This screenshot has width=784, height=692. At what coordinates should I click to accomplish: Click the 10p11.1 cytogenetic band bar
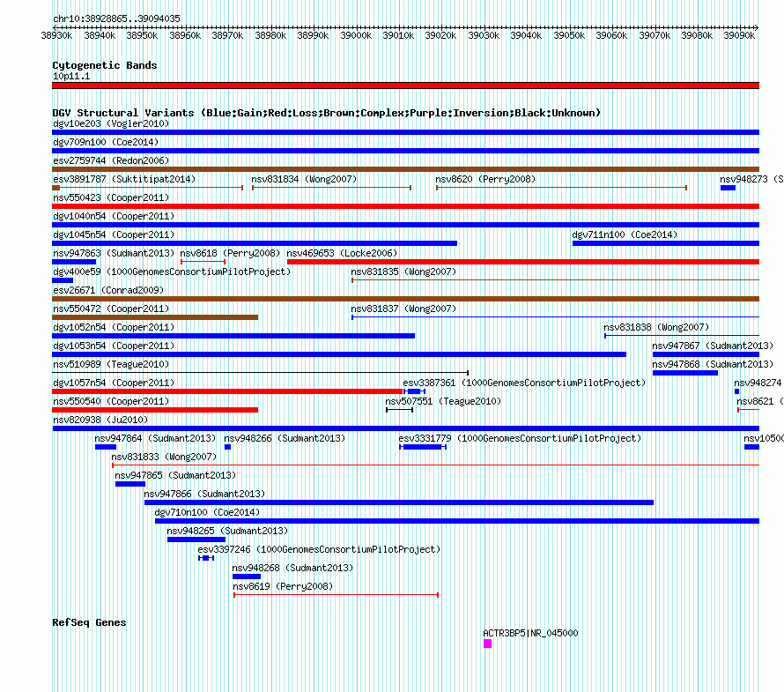coord(405,86)
